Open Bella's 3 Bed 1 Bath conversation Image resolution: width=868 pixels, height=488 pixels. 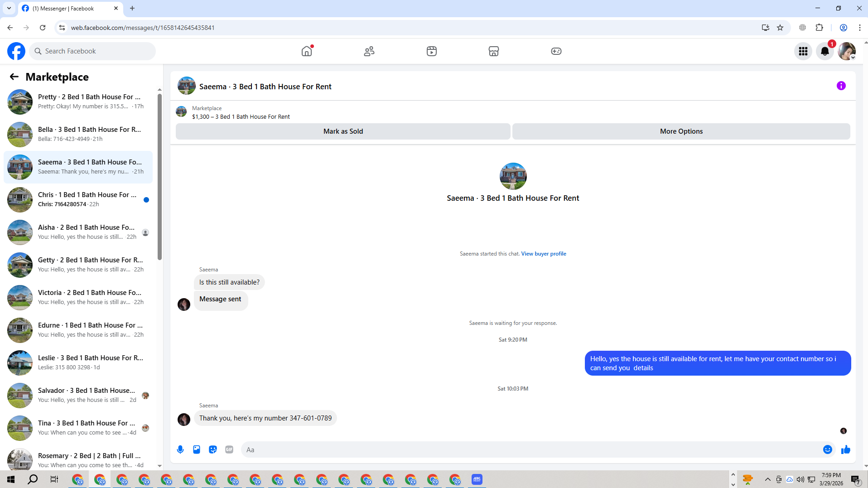[x=78, y=135]
